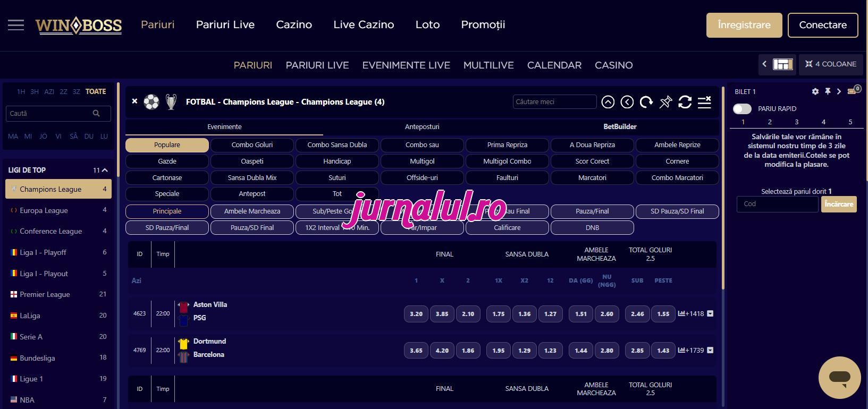Open Serie A in sidebar

(x=58, y=337)
